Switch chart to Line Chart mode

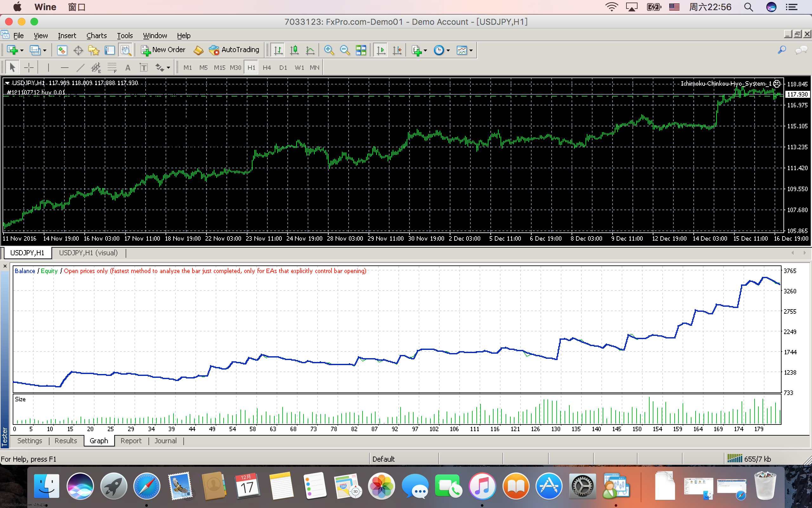311,50
